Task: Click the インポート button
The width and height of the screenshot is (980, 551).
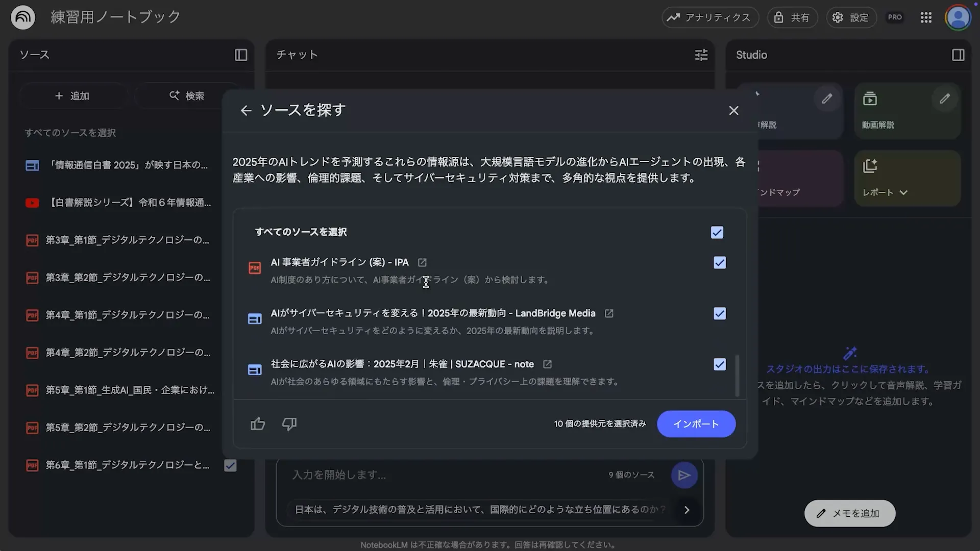Action: tap(696, 423)
